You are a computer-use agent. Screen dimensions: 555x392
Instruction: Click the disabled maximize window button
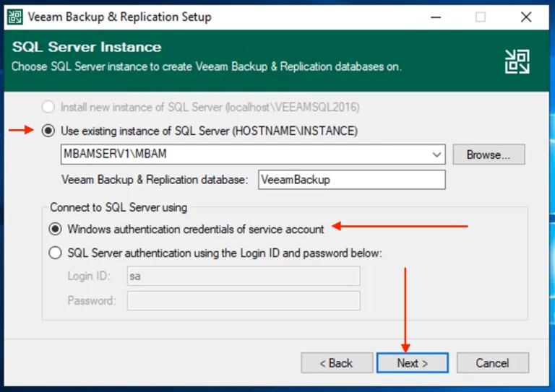click(x=481, y=17)
